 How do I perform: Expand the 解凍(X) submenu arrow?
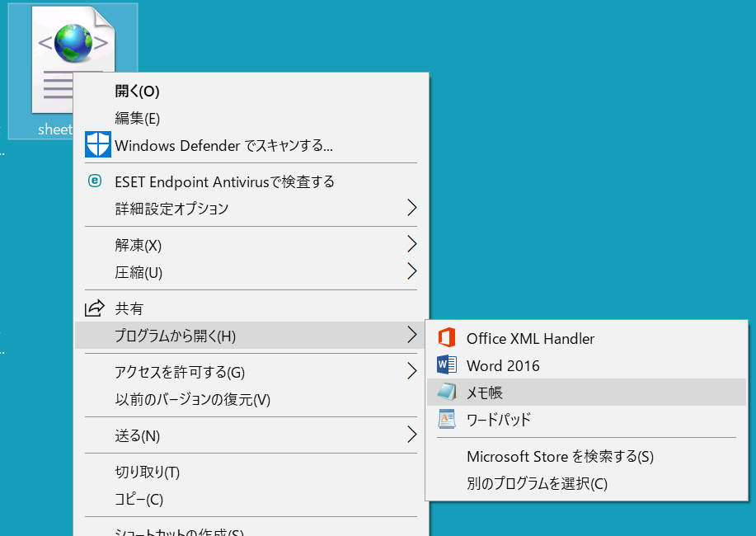tap(411, 244)
